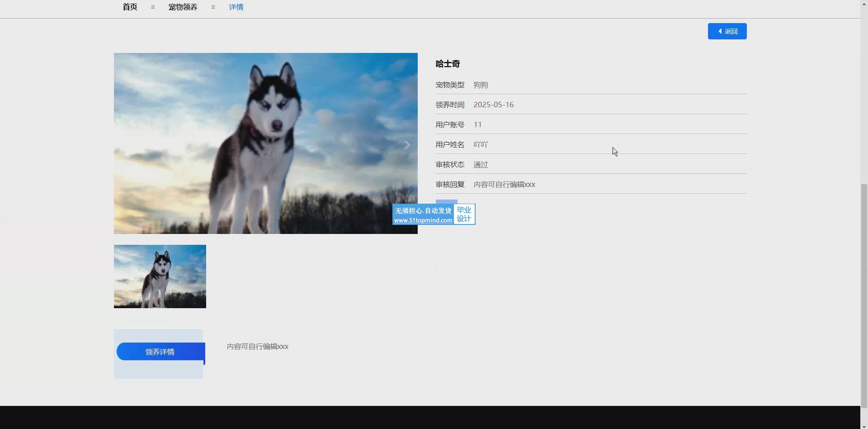Open 宠物领养 breadcrumb item
This screenshot has width=868, height=429.
point(183,7)
